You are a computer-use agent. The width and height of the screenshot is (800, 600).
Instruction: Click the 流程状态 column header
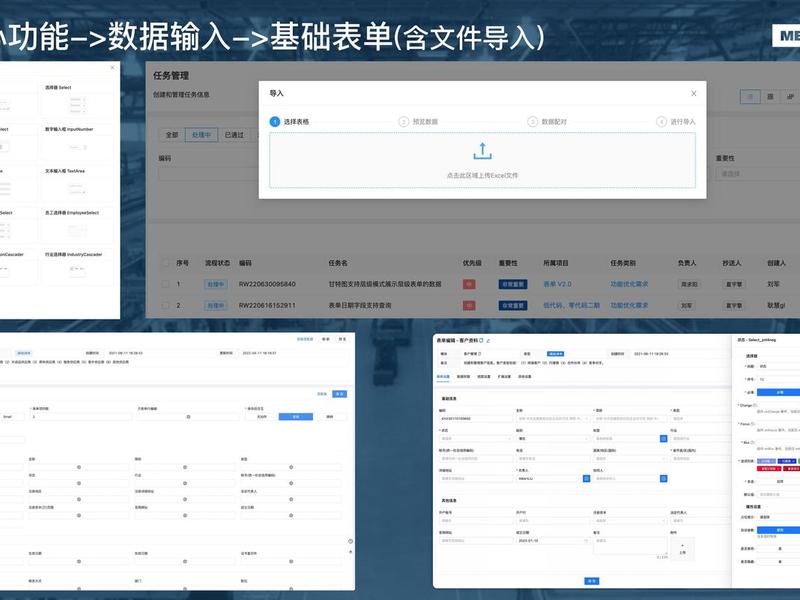pyautogui.click(x=217, y=263)
